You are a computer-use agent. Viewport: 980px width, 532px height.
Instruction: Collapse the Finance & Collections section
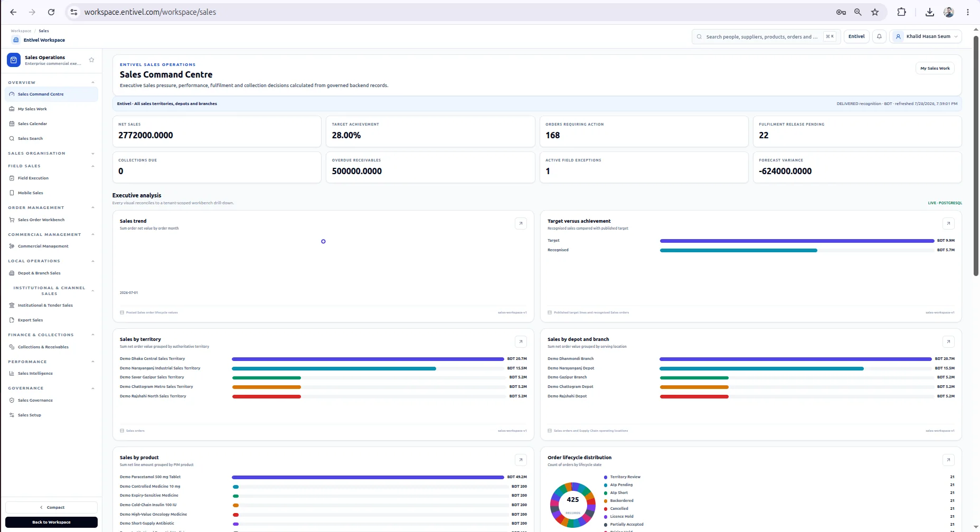93,335
